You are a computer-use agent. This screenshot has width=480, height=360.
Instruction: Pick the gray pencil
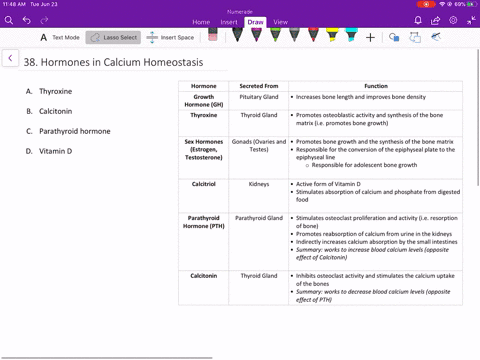click(294, 35)
